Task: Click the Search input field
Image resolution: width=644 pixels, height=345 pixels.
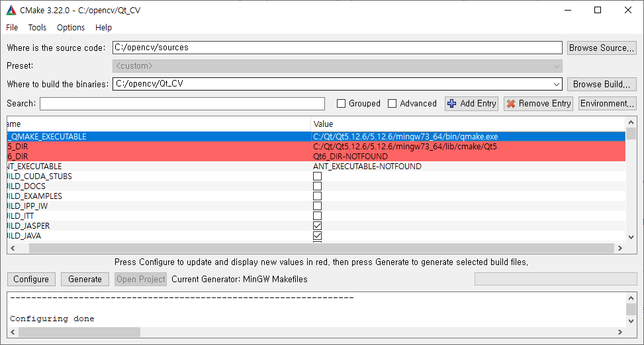Action: tap(182, 103)
